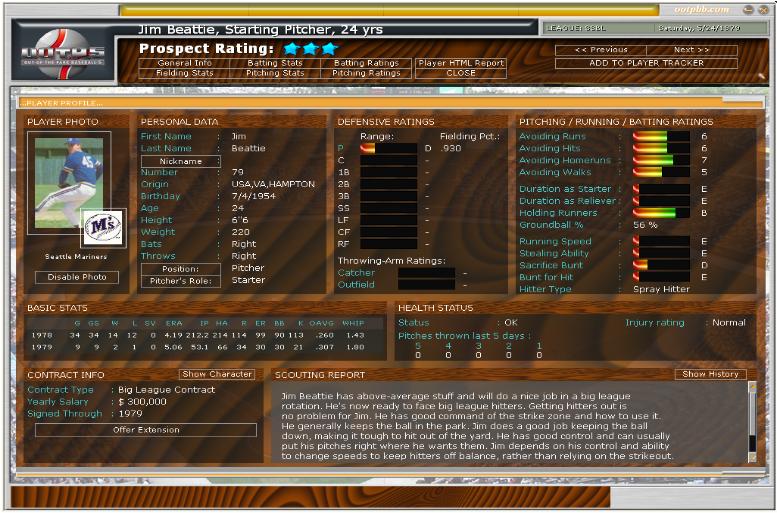Add to Player Tracker
This screenshot has height=513, width=777.
click(645, 63)
